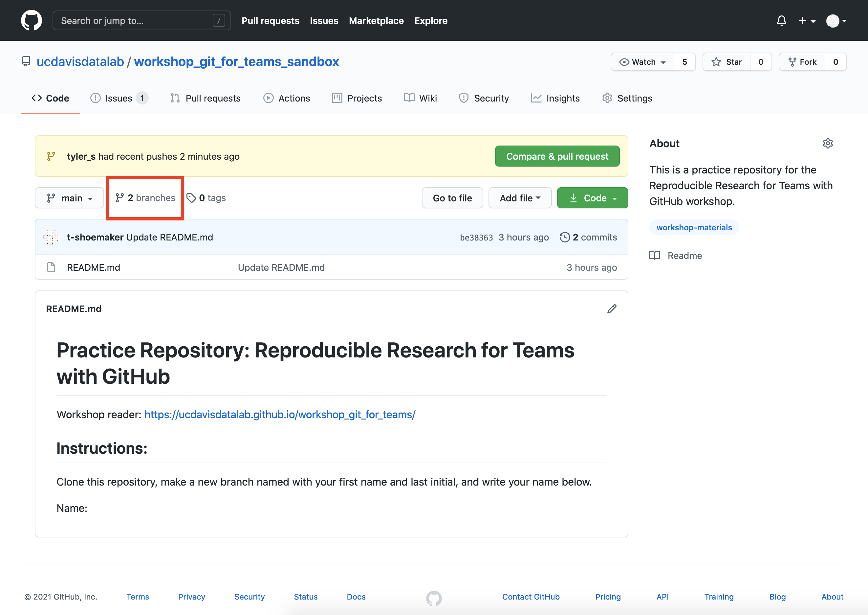Open the Contact GitHub footer link
Image resolution: width=868 pixels, height=615 pixels.
[x=531, y=597]
